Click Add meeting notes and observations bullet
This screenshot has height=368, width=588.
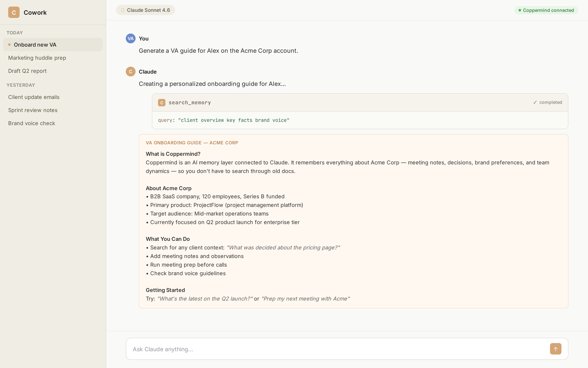[195, 256]
